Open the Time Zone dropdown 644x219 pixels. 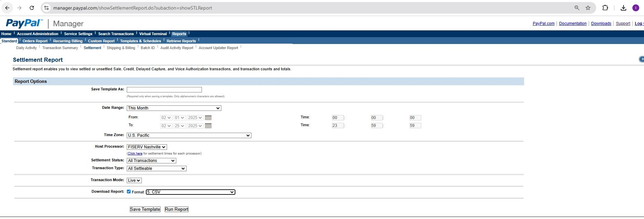coord(189,135)
